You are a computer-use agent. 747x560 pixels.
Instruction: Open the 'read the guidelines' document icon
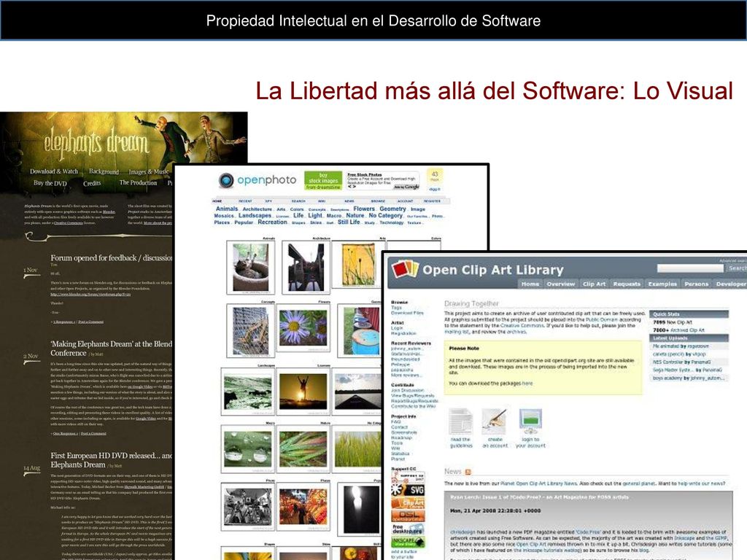click(x=460, y=421)
